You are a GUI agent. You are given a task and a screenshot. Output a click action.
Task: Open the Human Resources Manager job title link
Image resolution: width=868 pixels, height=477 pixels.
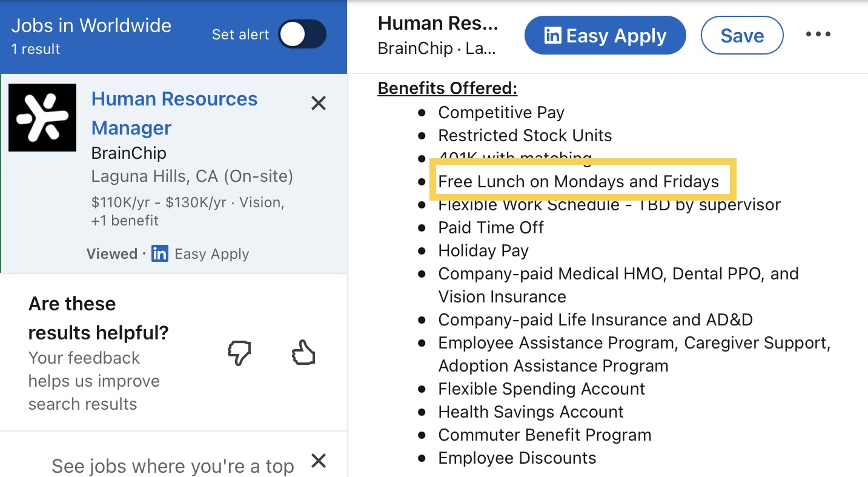(174, 113)
